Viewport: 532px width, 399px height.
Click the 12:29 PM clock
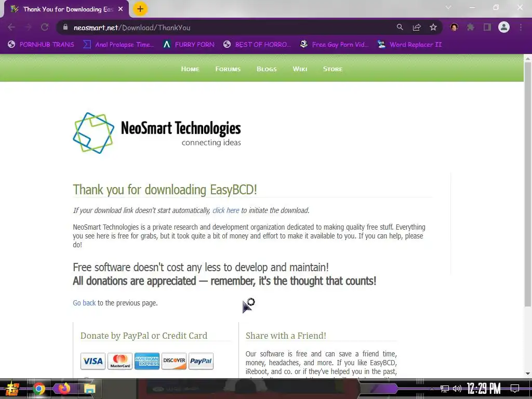484,389
